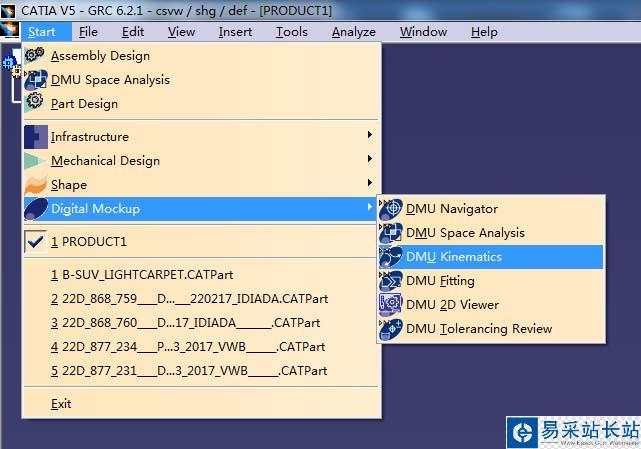The image size is (641, 449).
Task: Click the Digital Mockup oval icon
Action: (x=36, y=209)
